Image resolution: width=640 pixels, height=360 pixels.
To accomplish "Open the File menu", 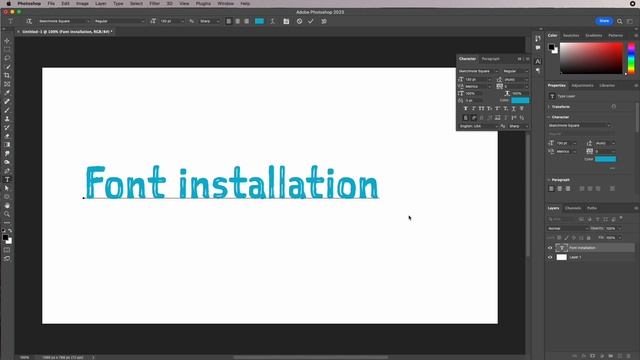I will pos(51,4).
